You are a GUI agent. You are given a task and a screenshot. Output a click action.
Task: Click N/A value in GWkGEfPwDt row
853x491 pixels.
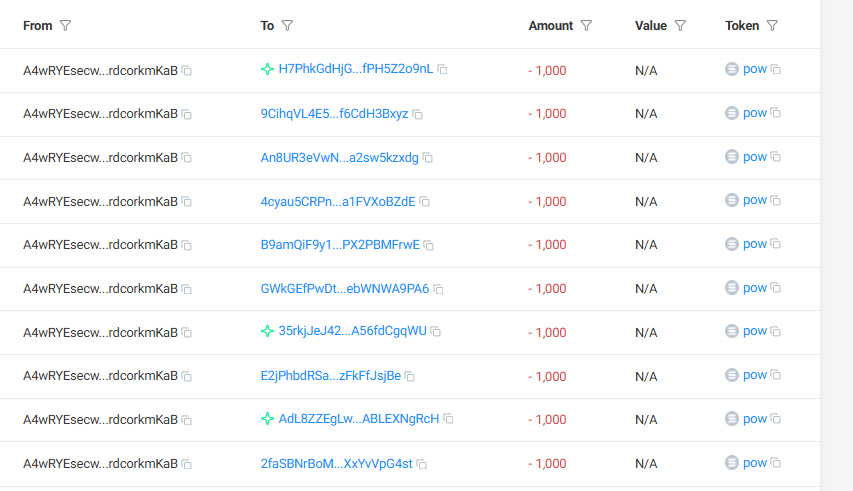pyautogui.click(x=646, y=289)
